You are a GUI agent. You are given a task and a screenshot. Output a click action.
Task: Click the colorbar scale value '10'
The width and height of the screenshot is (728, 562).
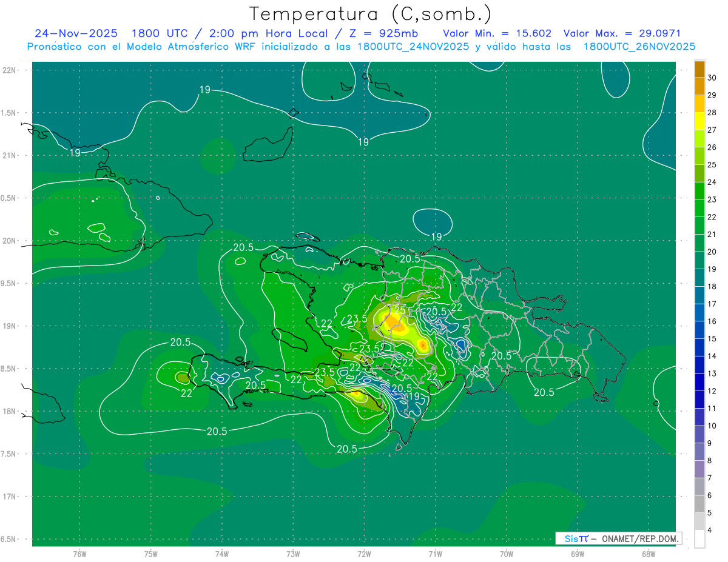pos(712,426)
